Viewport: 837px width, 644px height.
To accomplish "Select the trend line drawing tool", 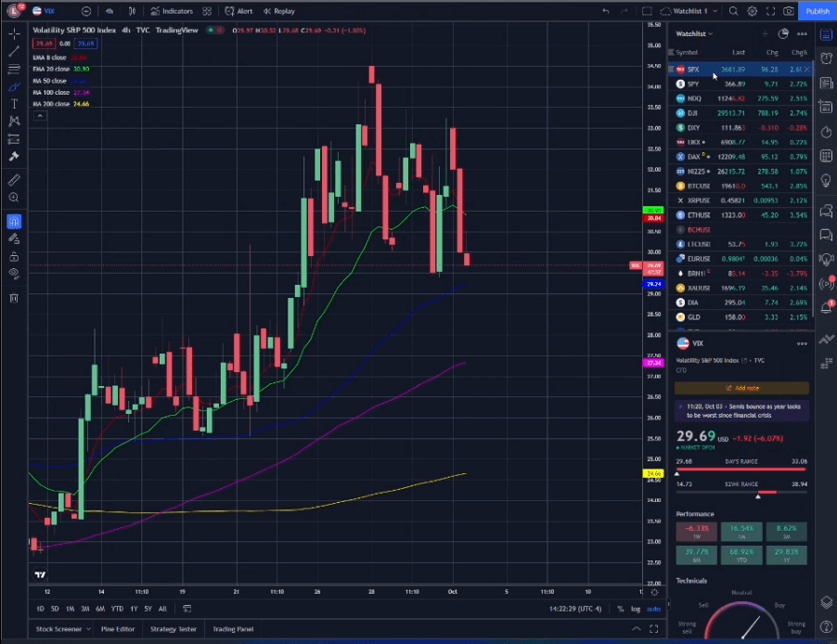I will tap(15, 51).
